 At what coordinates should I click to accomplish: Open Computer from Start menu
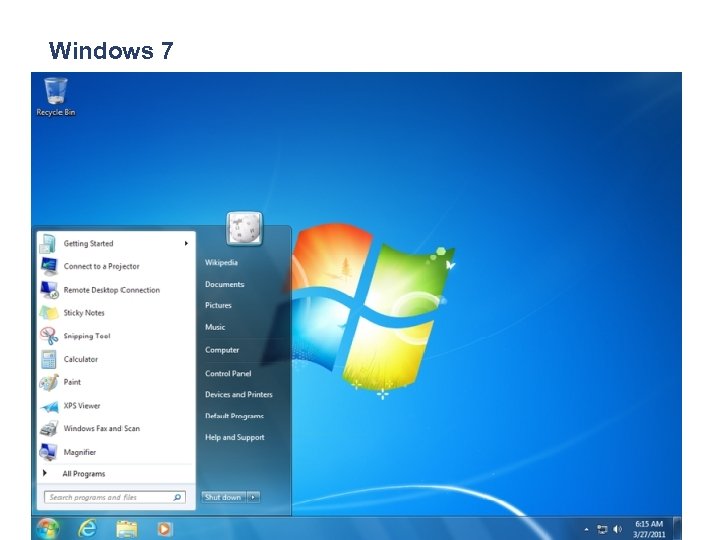tap(222, 350)
